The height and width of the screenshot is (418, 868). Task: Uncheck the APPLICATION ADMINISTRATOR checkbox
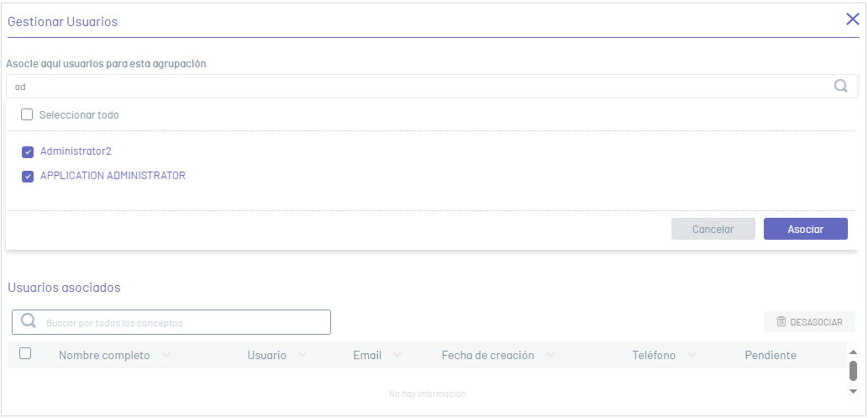coord(28,177)
